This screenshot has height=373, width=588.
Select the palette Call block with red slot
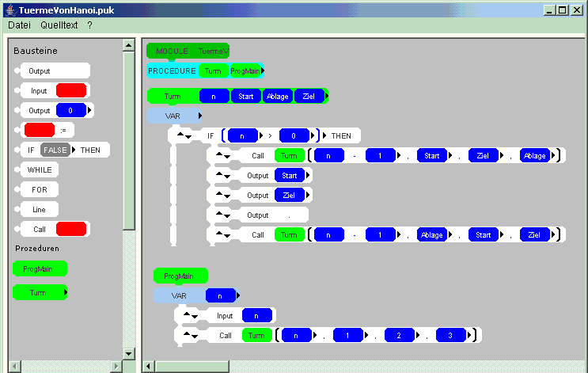click(x=38, y=230)
